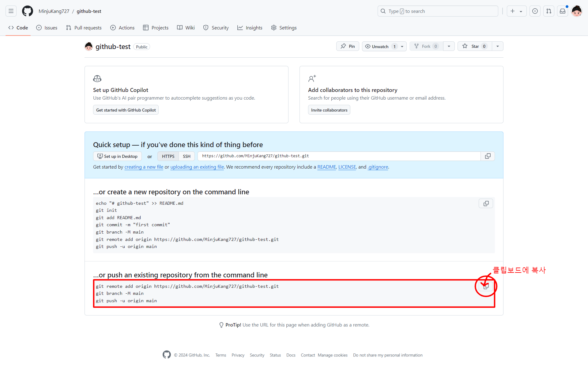
Task: Go to the Actions tab
Action: 123,28
